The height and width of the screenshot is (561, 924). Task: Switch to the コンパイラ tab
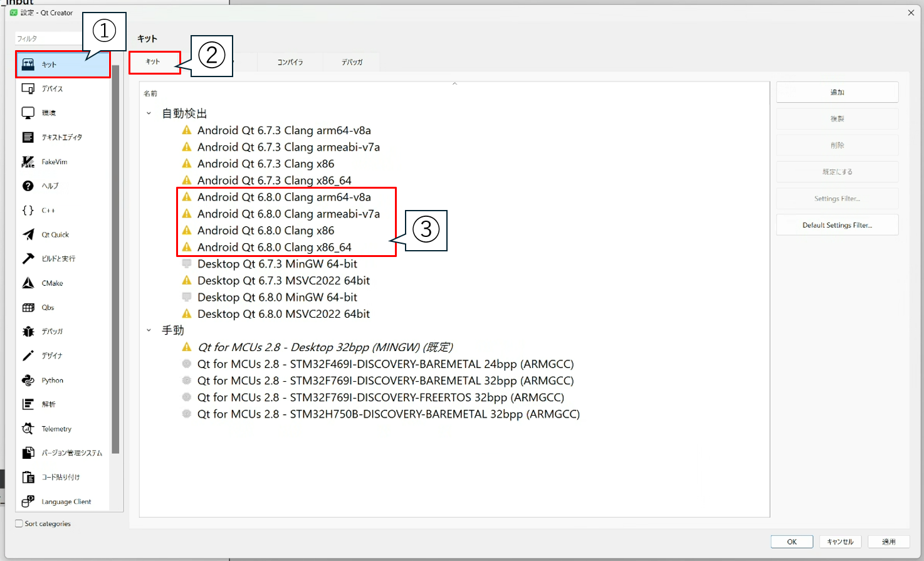pyautogui.click(x=290, y=62)
